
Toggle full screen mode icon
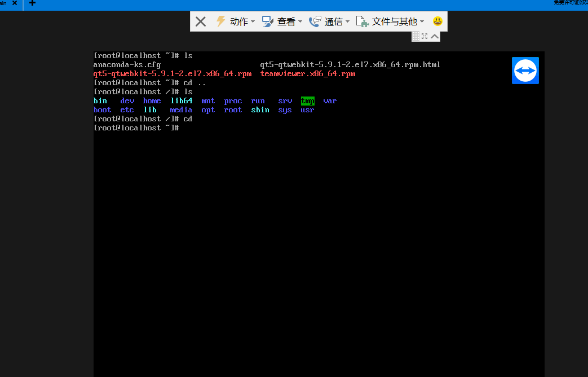[425, 36]
